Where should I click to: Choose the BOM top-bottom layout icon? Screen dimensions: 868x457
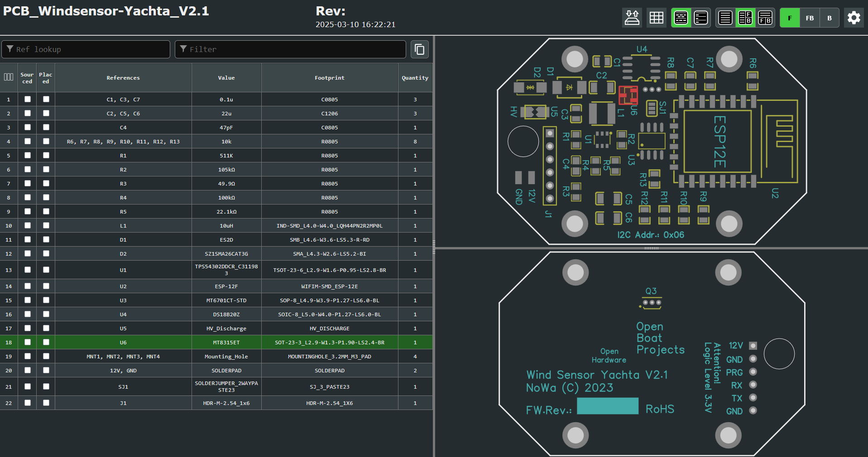(x=765, y=18)
